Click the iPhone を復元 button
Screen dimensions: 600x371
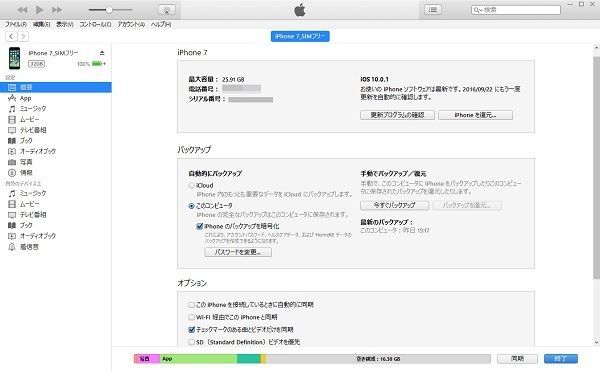475,115
